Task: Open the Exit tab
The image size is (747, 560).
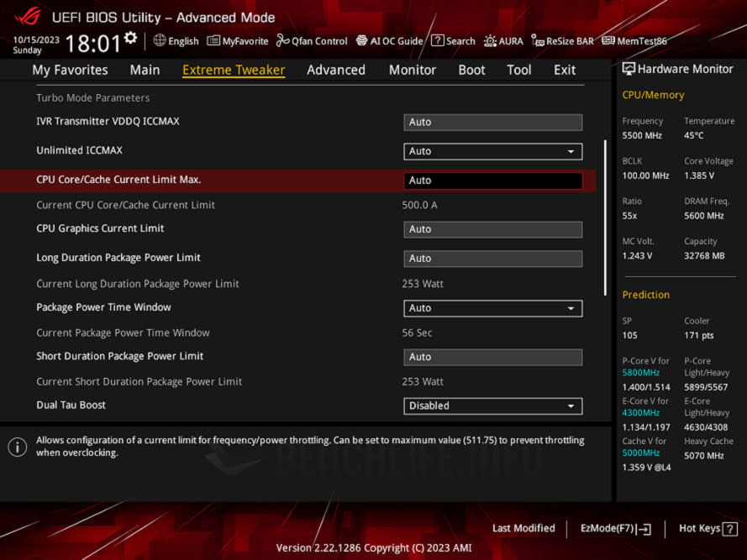Action: [565, 70]
